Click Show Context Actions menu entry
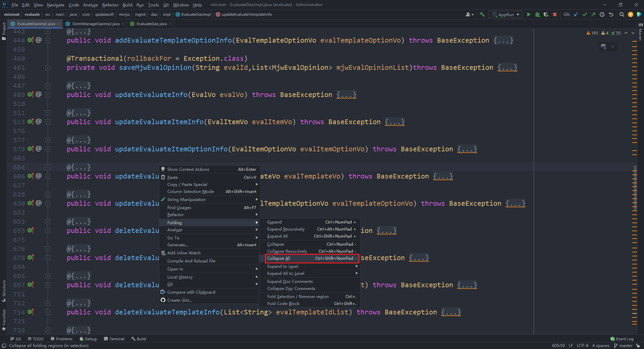Viewport: 644px width, 349px height. tap(210, 169)
